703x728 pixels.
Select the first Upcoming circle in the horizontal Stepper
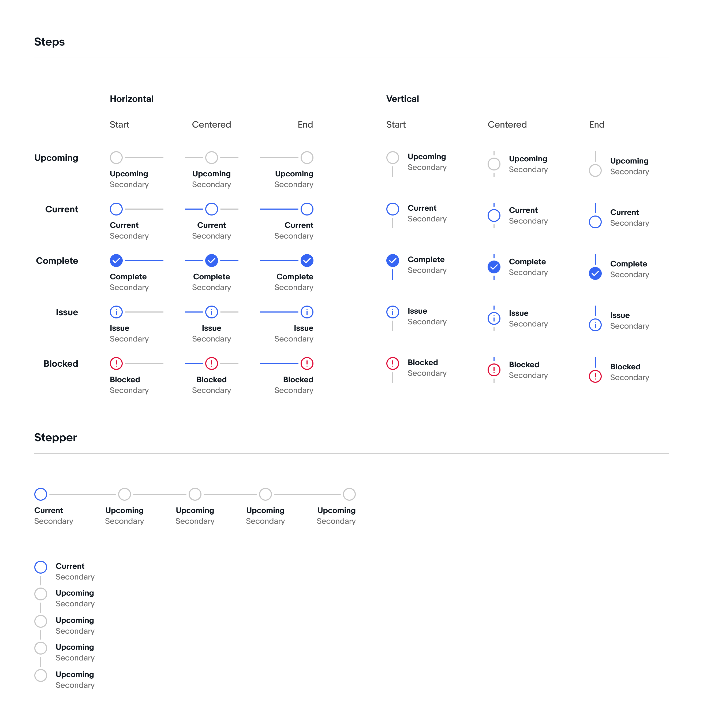pos(124,494)
